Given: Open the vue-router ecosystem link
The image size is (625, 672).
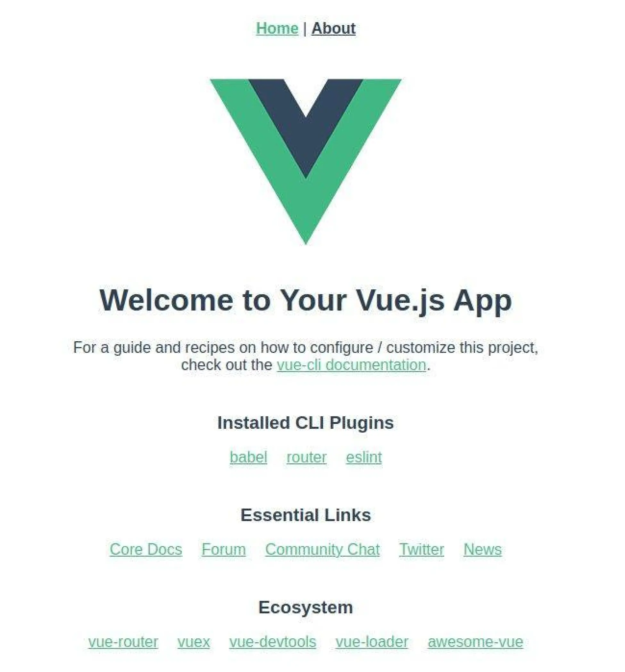Looking at the screenshot, I should point(123,642).
